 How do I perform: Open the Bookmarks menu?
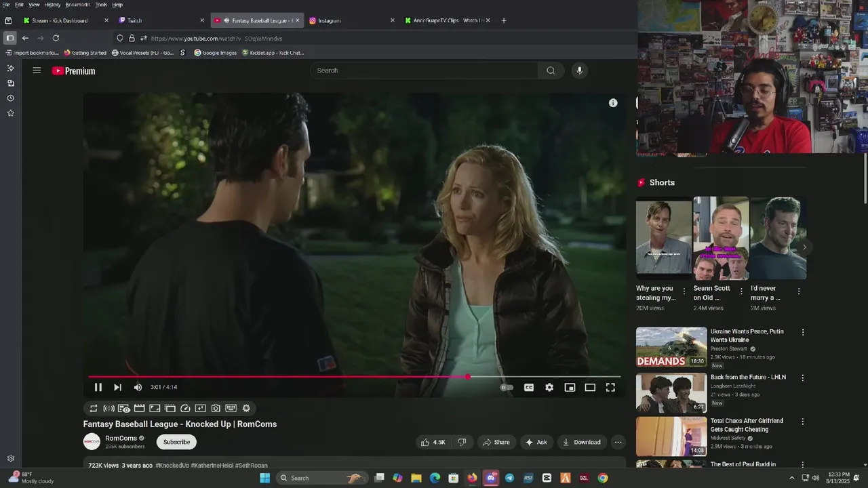[78, 5]
